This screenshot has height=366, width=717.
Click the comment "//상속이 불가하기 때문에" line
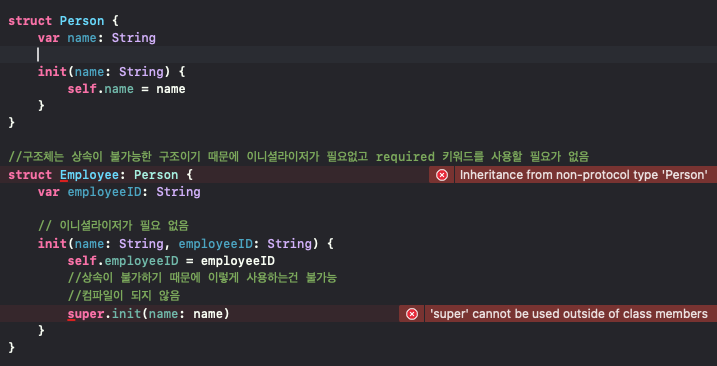(x=202, y=278)
